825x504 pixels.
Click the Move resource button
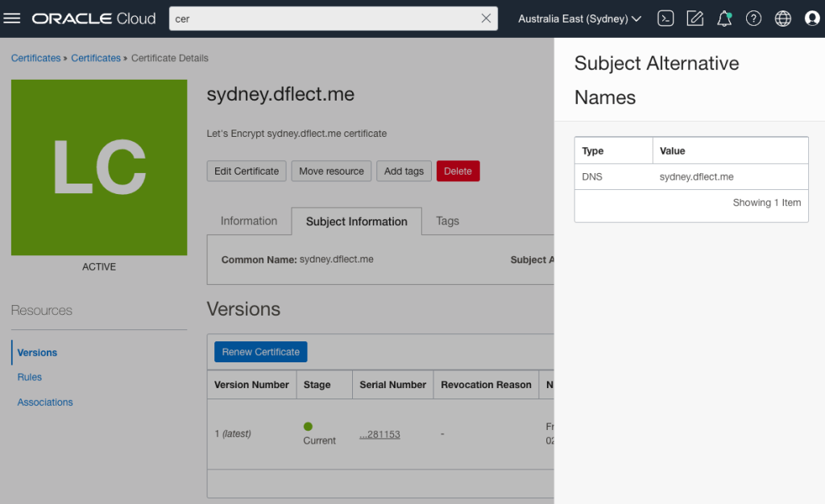click(331, 171)
